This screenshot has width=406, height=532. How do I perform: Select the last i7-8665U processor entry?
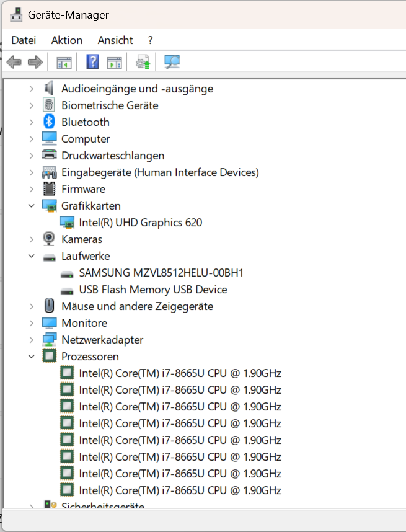180,490
